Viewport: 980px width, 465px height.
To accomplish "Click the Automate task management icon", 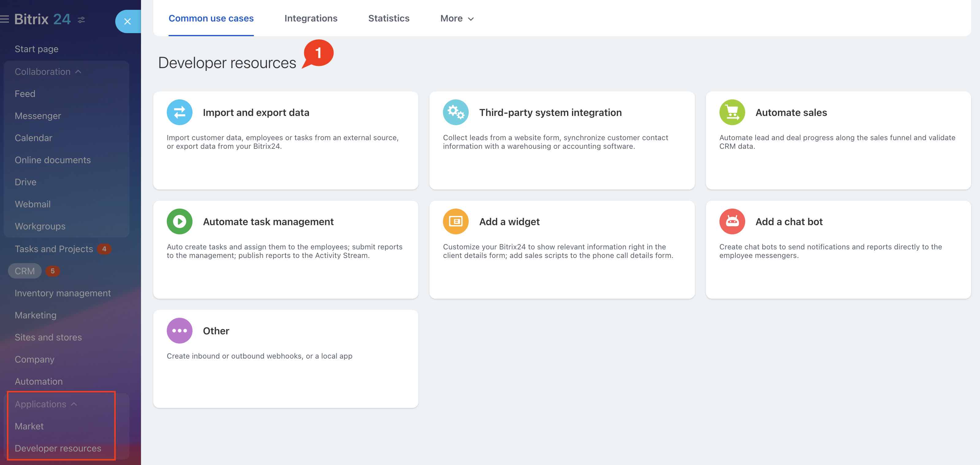I will (179, 221).
